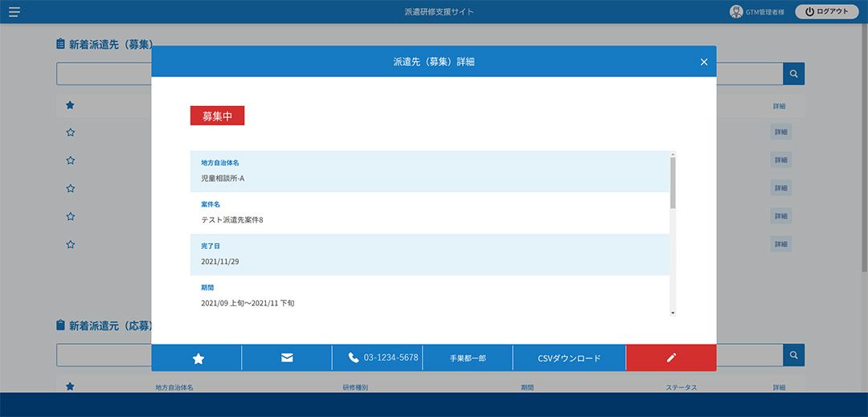This screenshot has width=868, height=417.
Task: Click the 派遣研修支援サイト site title
Action: pos(439,12)
